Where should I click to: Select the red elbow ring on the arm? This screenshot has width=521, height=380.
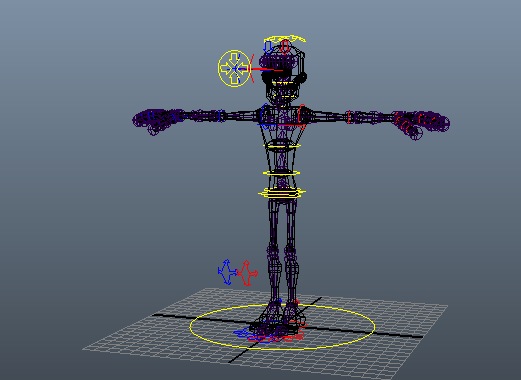(x=349, y=117)
